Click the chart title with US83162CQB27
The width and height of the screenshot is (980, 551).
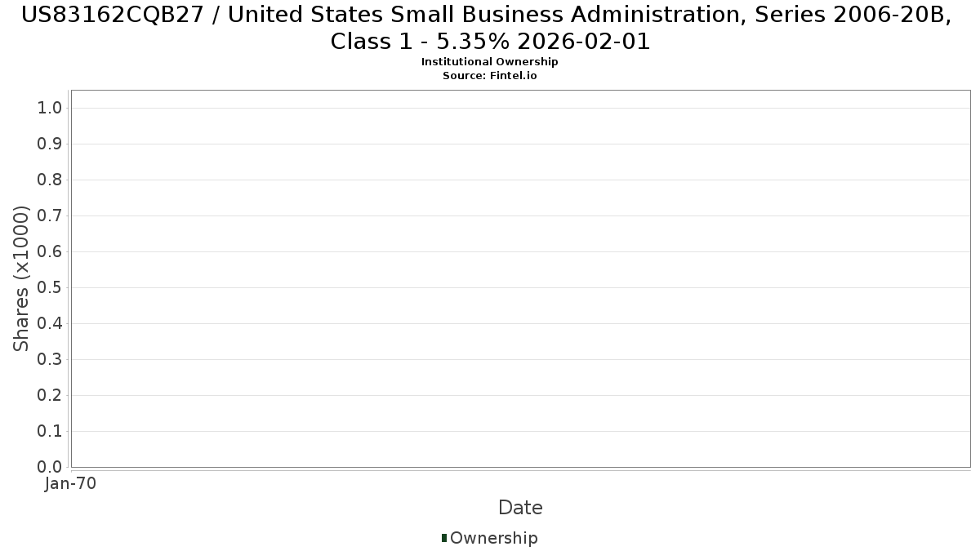tap(490, 28)
